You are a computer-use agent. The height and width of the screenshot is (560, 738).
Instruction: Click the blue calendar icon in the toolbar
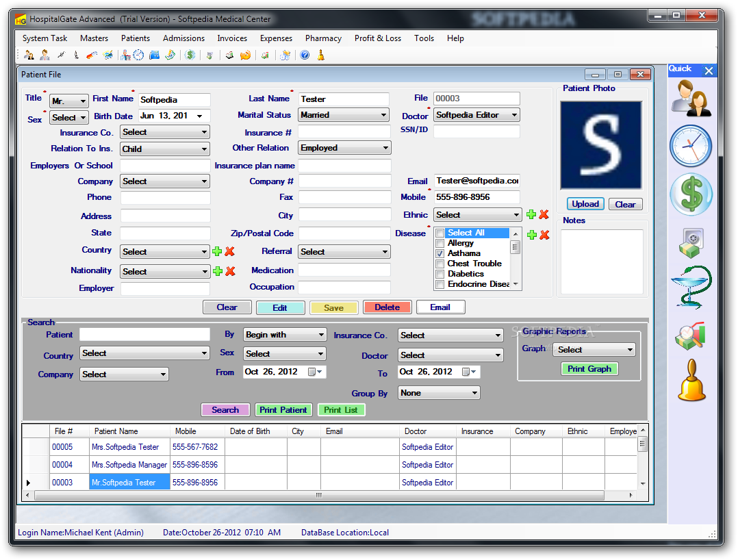tap(155, 55)
